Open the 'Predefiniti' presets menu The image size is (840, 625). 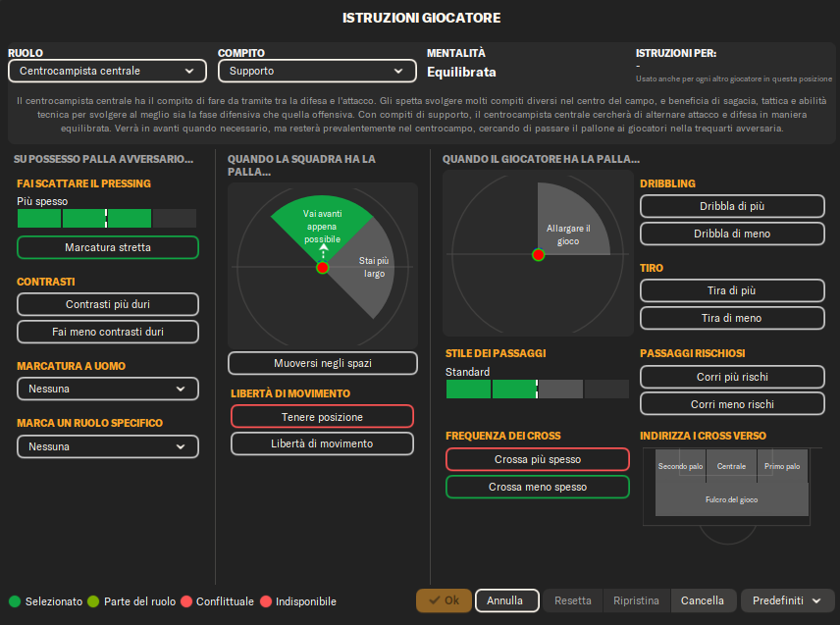(x=787, y=600)
